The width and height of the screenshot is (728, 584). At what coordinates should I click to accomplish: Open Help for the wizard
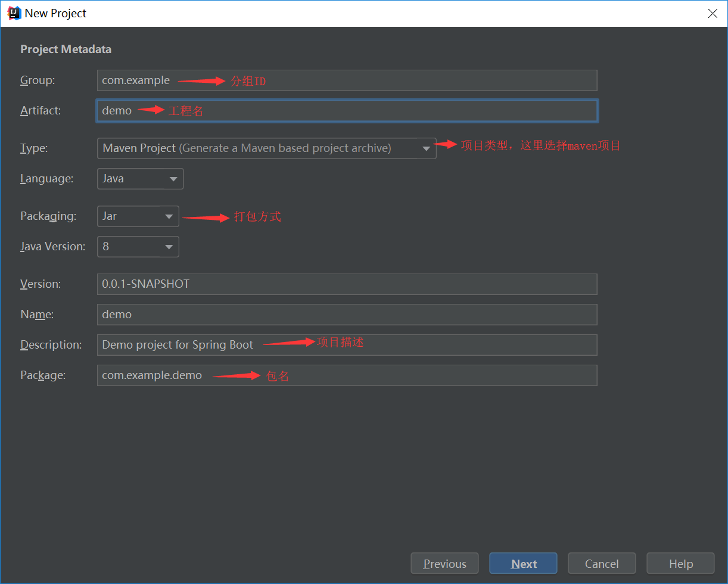680,564
